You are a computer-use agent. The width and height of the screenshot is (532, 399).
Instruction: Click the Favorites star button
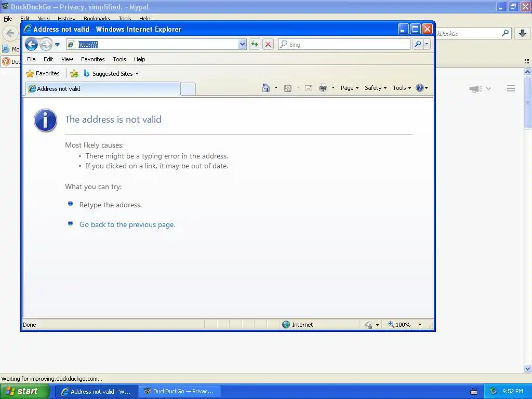(x=43, y=73)
